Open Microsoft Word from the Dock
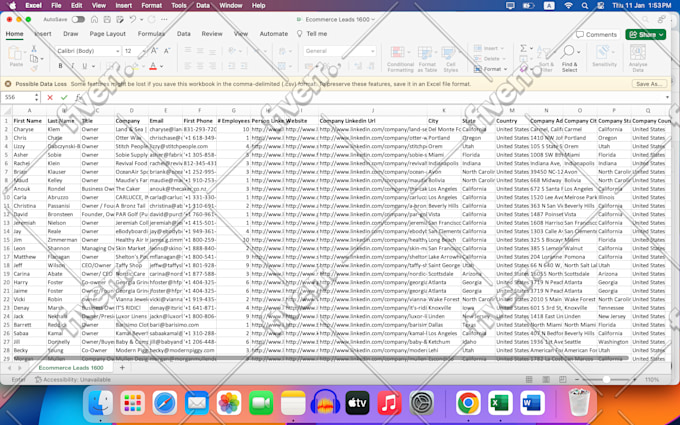This screenshot has height=425, width=680. [533, 403]
